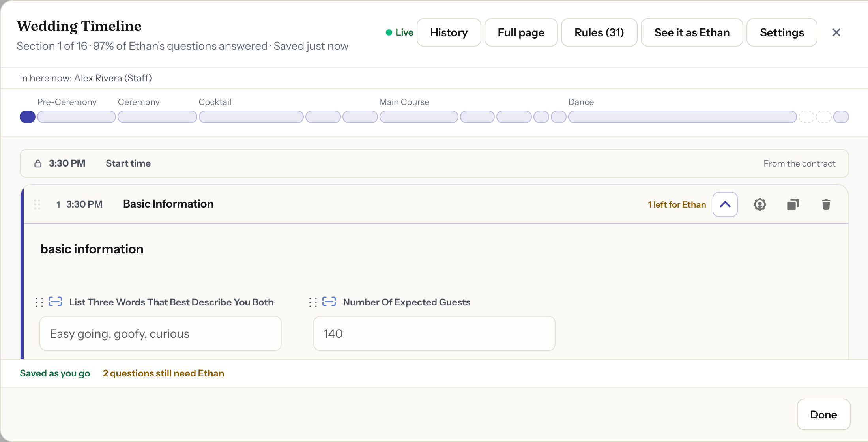
Task: Select the Ceremony timeline segment
Action: [x=157, y=117]
